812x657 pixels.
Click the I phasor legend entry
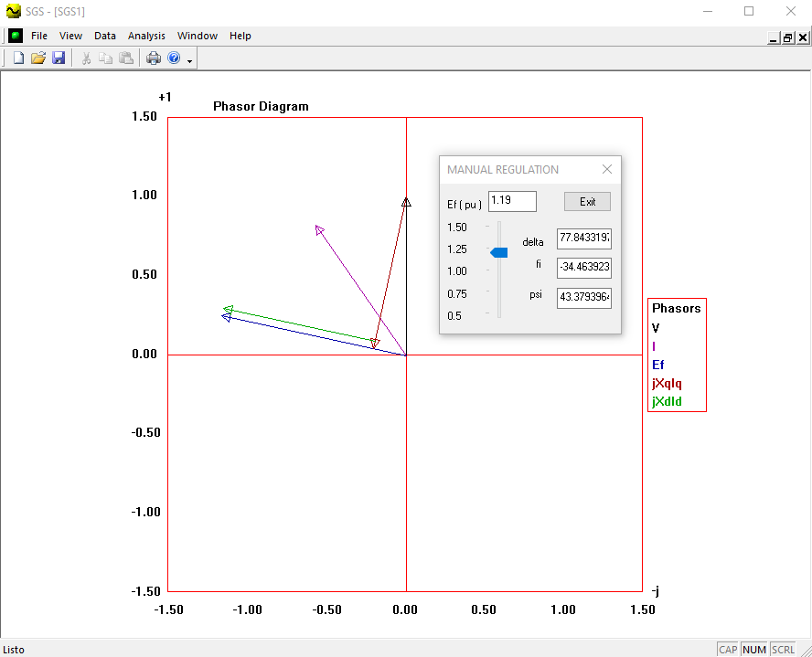654,346
